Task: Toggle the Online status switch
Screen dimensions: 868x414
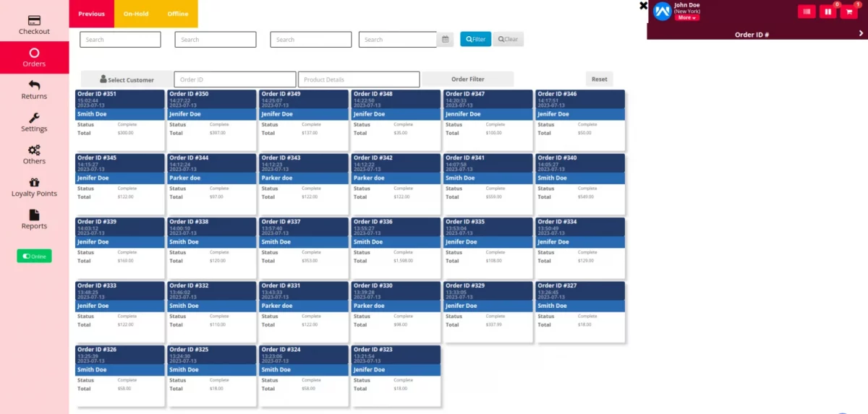Action: click(34, 256)
